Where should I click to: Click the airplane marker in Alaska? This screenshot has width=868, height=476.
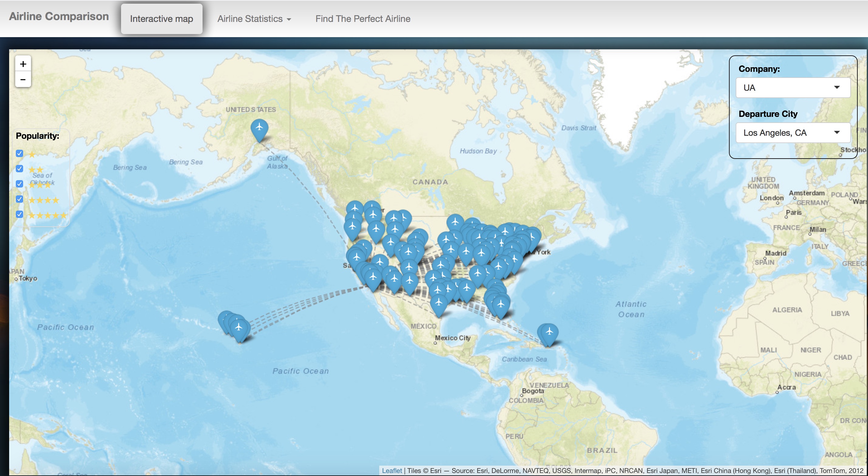259,128
